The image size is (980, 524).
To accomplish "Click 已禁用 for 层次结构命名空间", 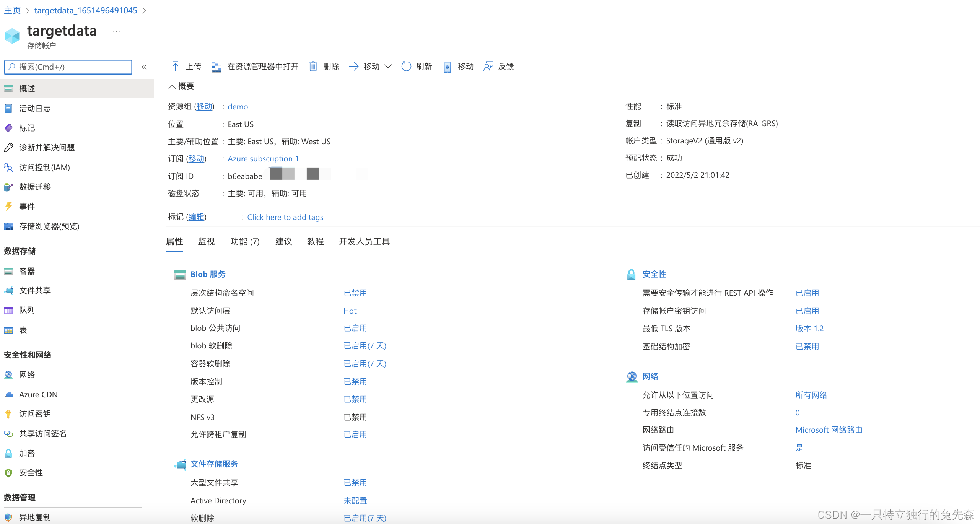I will pos(355,293).
